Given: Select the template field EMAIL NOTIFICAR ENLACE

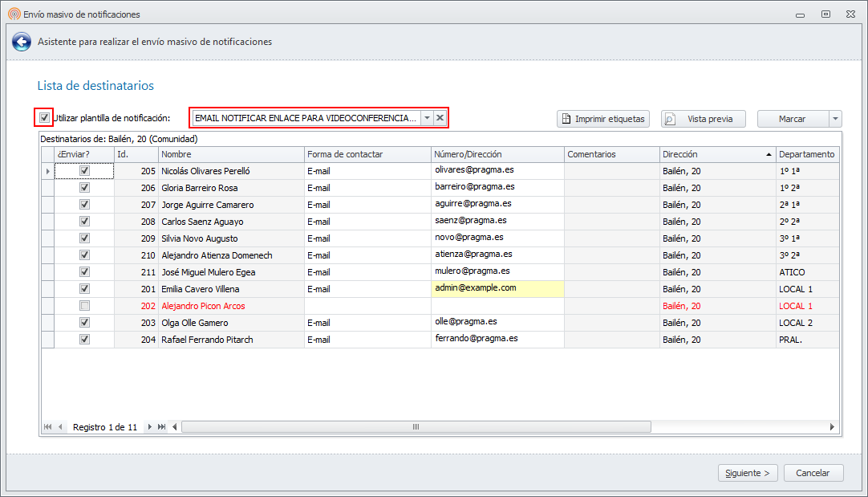Looking at the screenshot, I should pos(306,117).
